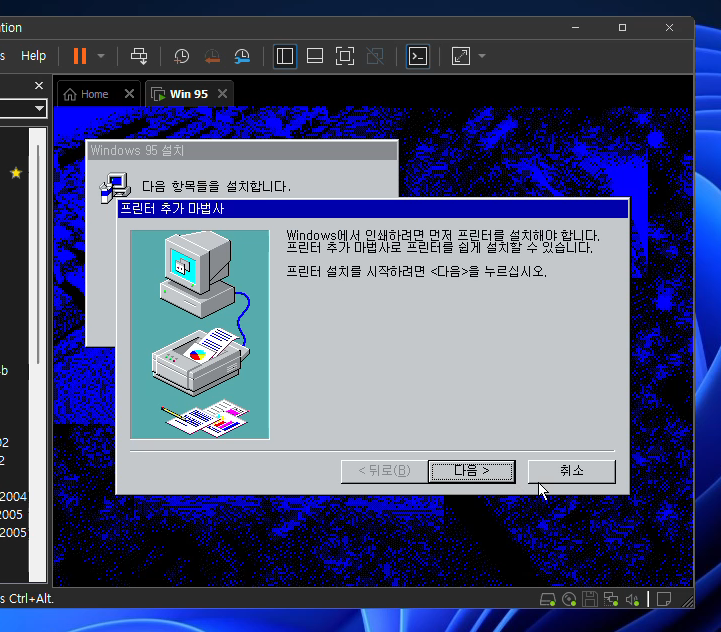The image size is (721, 632).
Task: Click the 프린터 추가 마법사 title bar
Action: [373, 209]
